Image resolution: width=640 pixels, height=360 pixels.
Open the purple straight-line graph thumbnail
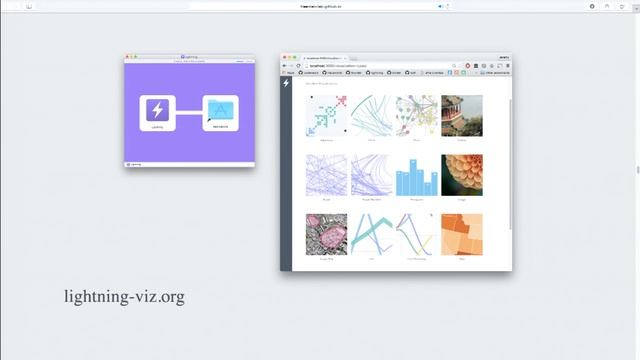pos(327,175)
